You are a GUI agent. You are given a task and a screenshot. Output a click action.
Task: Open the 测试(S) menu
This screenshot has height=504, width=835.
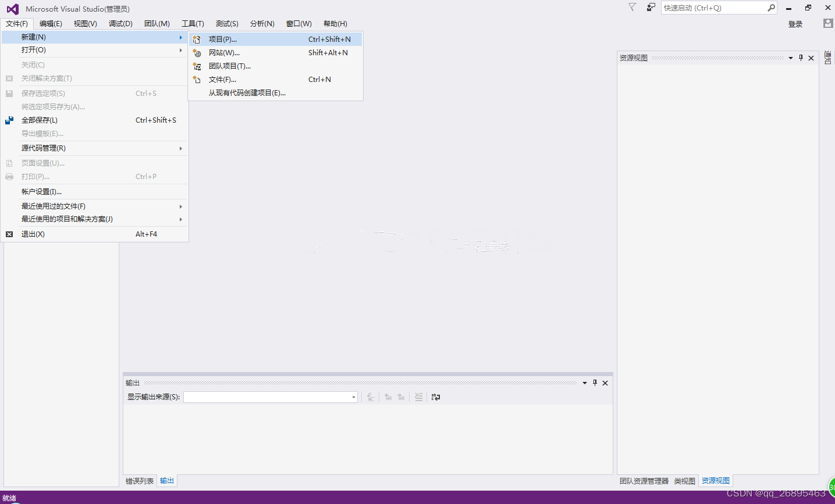(227, 24)
